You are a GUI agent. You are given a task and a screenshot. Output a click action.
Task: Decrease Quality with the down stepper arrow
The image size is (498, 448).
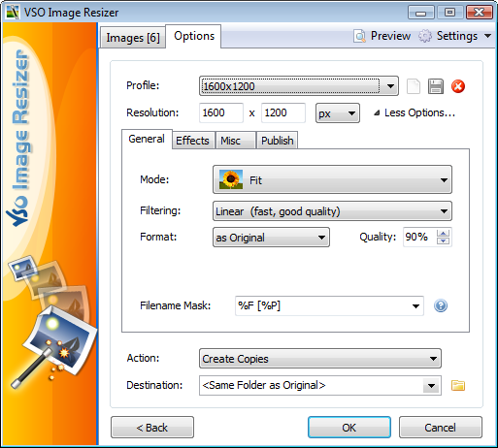tap(443, 240)
